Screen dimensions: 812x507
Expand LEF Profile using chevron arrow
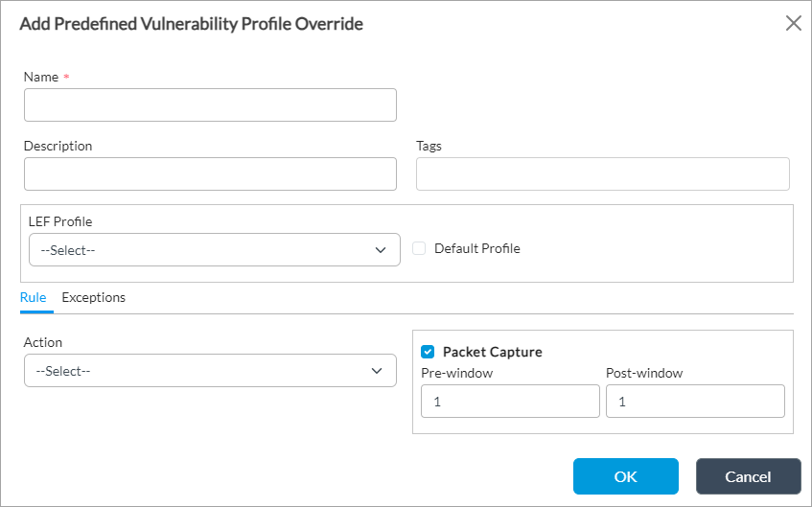(381, 250)
